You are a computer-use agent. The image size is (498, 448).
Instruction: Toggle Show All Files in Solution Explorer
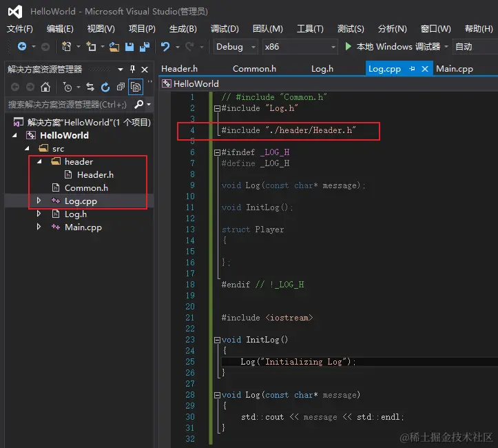(x=136, y=87)
